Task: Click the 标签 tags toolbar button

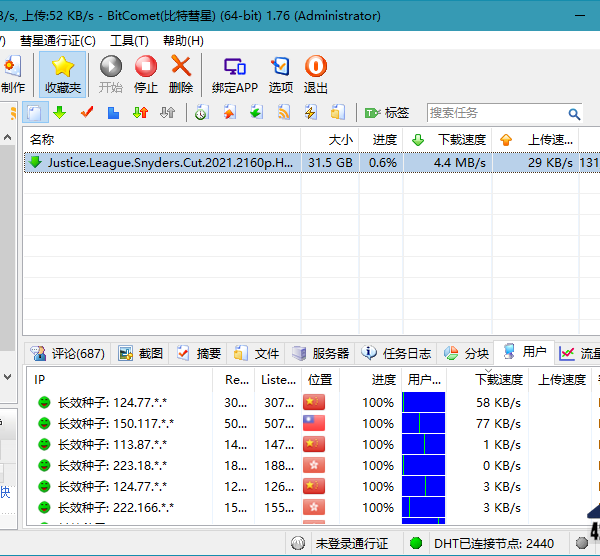Action: (387, 112)
